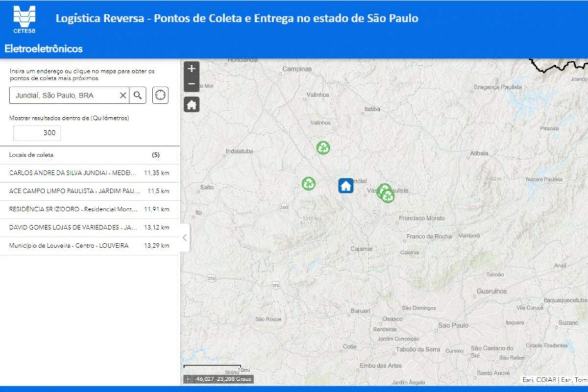Image resolution: width=588 pixels, height=392 pixels.
Task: Click the São Paulo city label
Action: [x=453, y=325]
